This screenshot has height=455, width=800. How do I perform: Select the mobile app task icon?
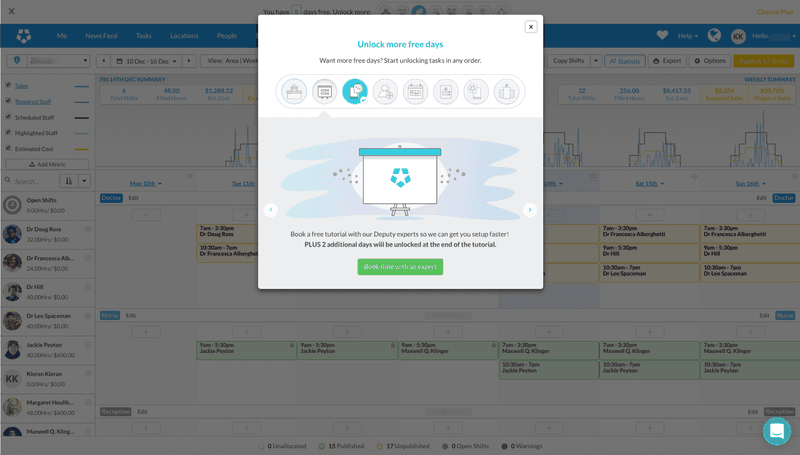coord(476,92)
